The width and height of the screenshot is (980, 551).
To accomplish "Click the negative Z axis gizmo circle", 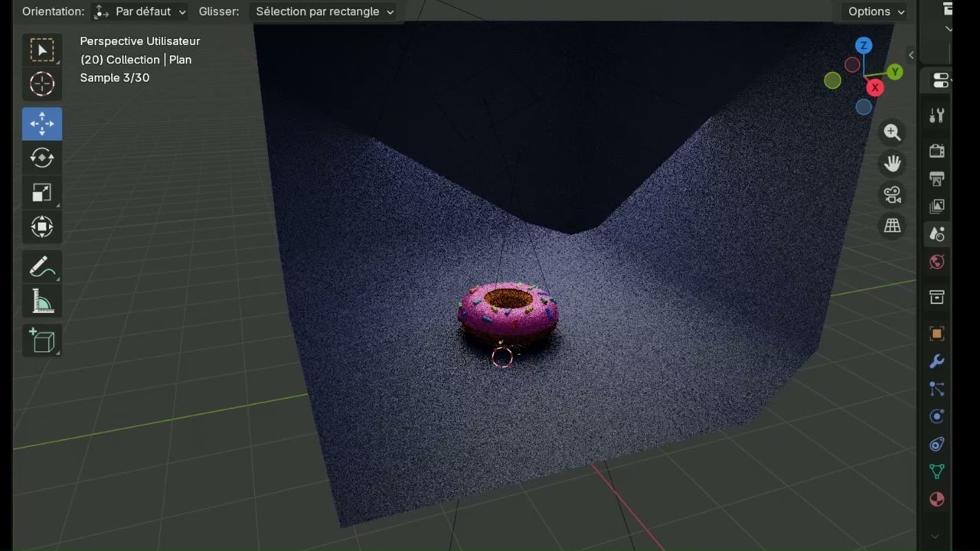I will 864,107.
